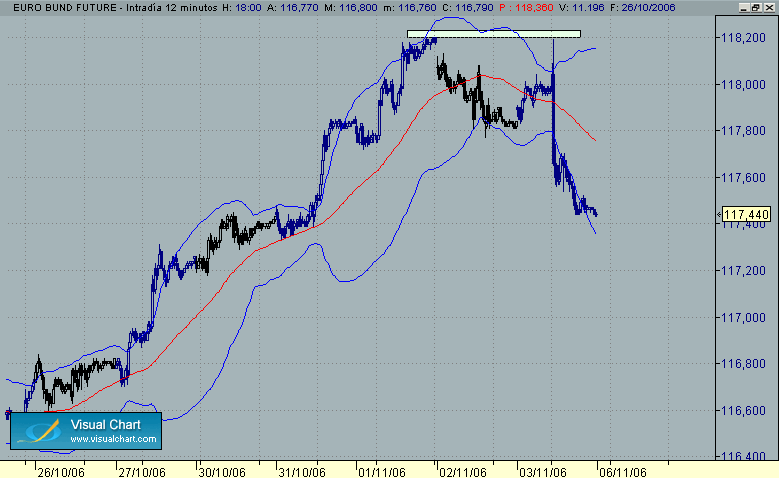Click the 'H: 18:00' time value
This screenshot has height=478, width=779.
[241, 7]
